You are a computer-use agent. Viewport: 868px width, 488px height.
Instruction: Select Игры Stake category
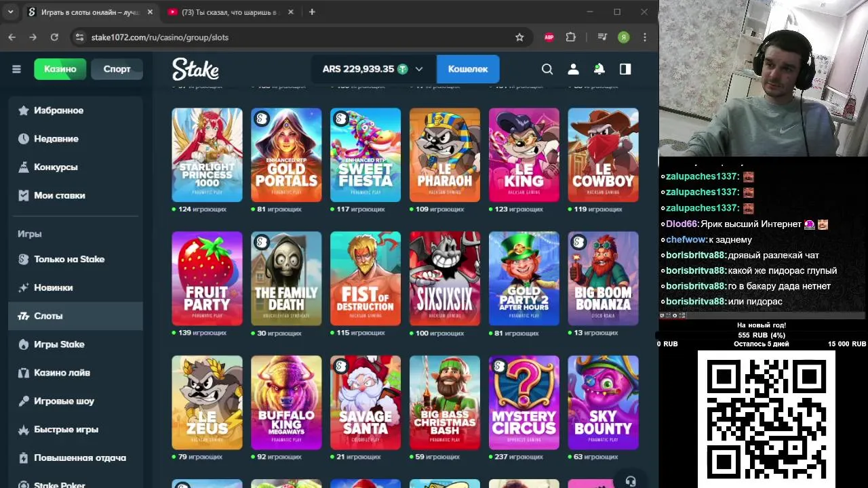75,344
